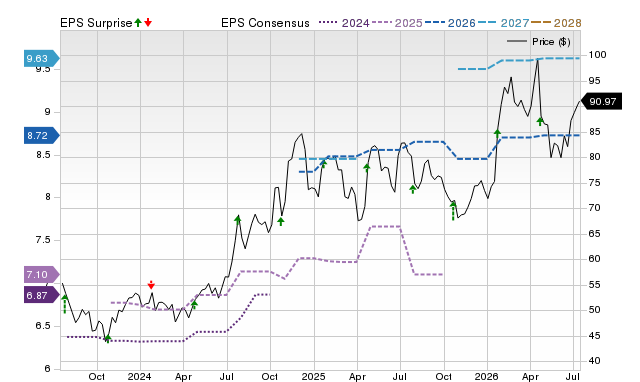Toggle the 2024 consensus series in legend

coord(344,23)
